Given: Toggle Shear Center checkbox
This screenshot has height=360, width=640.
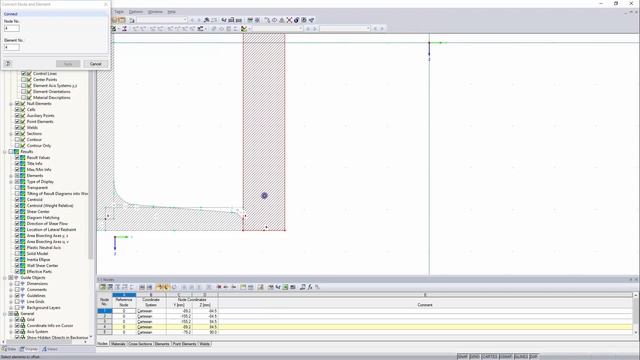Looking at the screenshot, I should coord(17,211).
